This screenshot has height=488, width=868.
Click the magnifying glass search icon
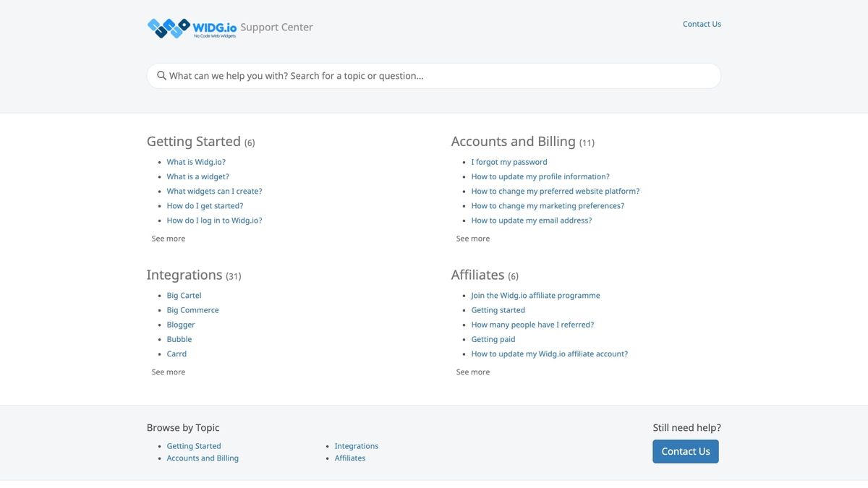coord(161,74)
